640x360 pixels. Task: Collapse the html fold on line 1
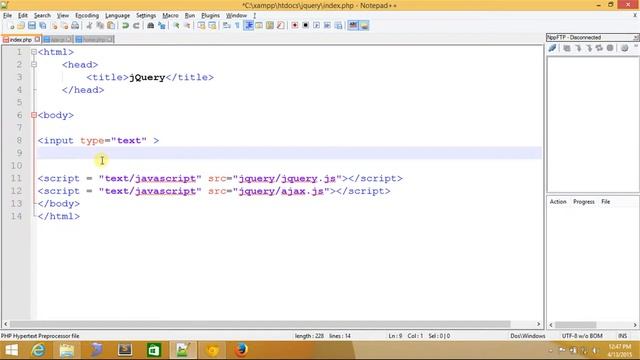(x=34, y=52)
